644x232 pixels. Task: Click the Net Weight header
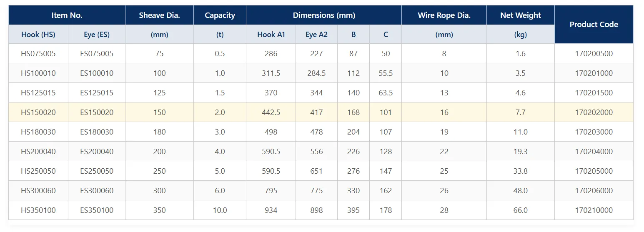click(x=521, y=15)
